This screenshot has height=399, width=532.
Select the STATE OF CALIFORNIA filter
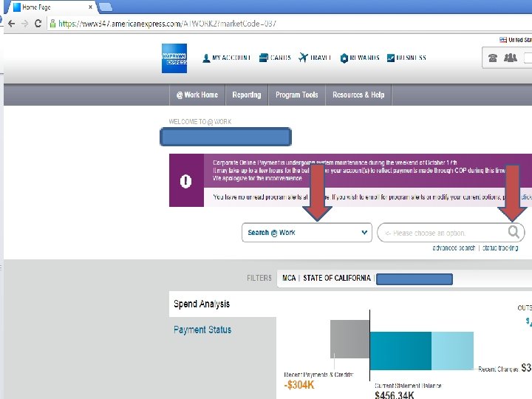coord(337,279)
